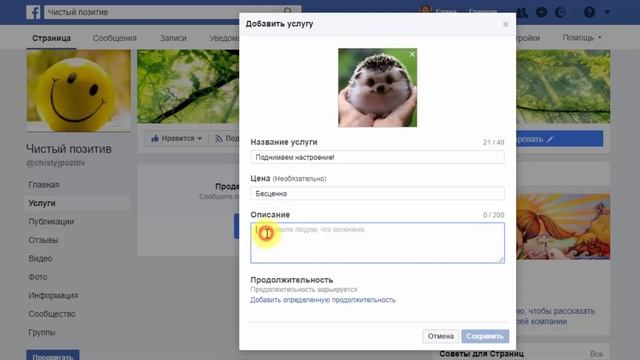640x360 pixels.
Task: Click the Facebook logo icon
Action: click(33, 12)
